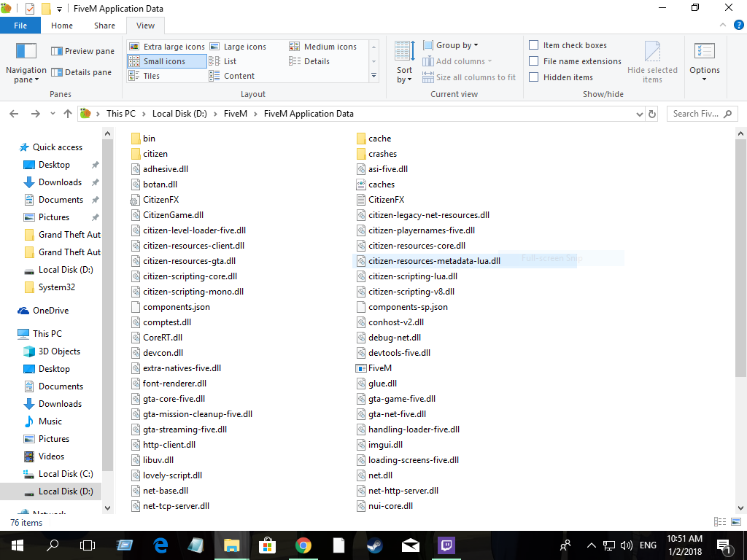Screen dimensions: 747x560
Task: Switch layout to Extra large icons
Action: click(x=167, y=47)
